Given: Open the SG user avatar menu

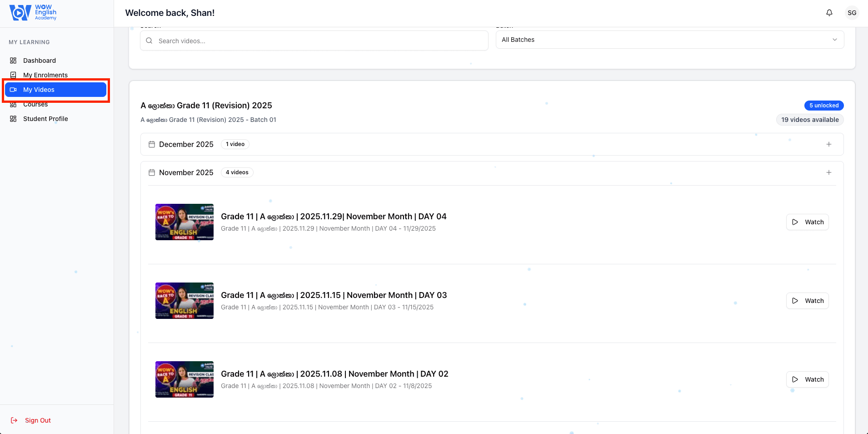Looking at the screenshot, I should click(852, 13).
